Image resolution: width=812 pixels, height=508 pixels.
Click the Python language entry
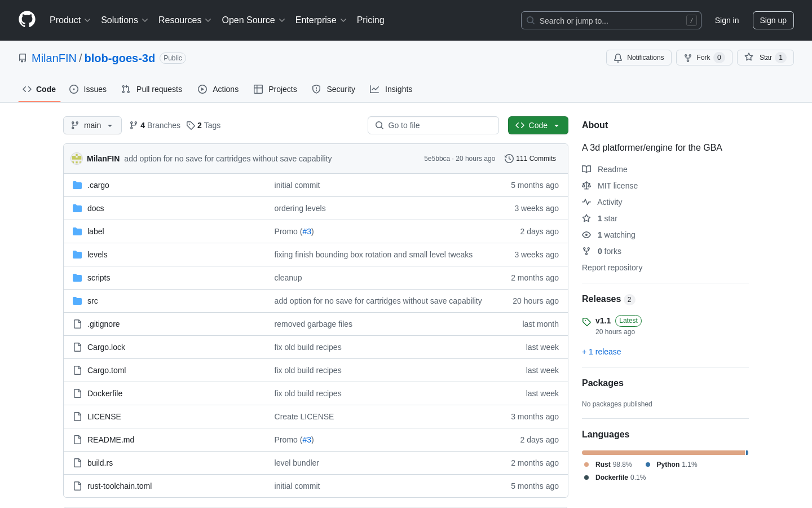671,465
